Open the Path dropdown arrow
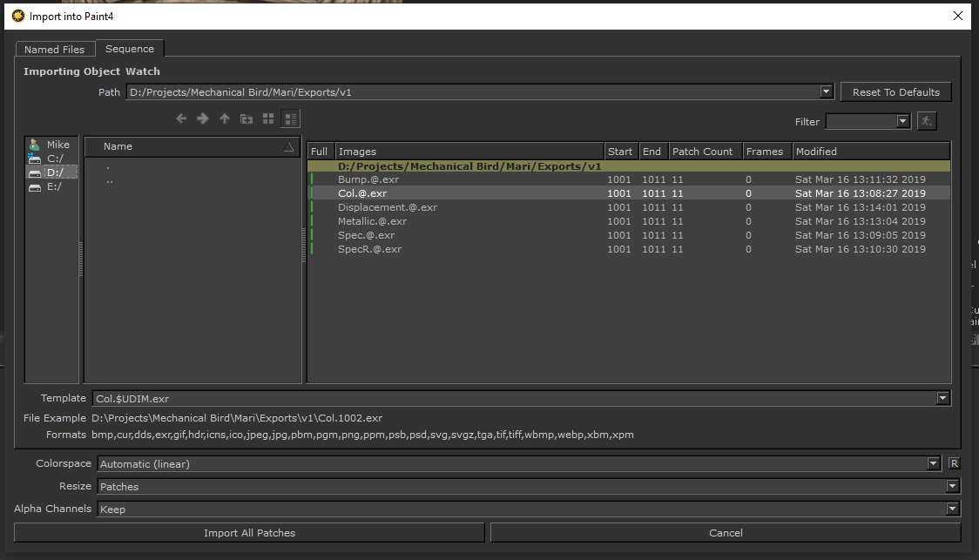Screen dimensions: 979x560 [827, 91]
